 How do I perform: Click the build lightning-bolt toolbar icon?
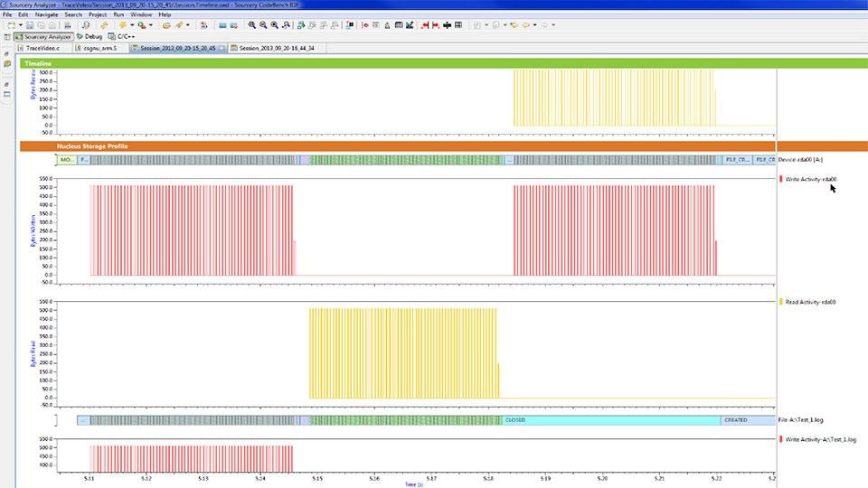pos(122,25)
